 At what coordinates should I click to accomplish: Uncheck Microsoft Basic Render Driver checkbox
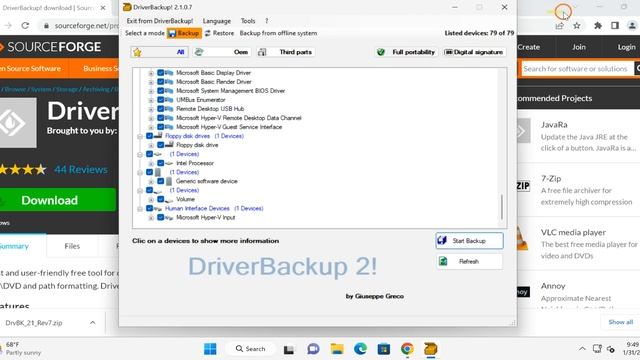tap(160, 82)
